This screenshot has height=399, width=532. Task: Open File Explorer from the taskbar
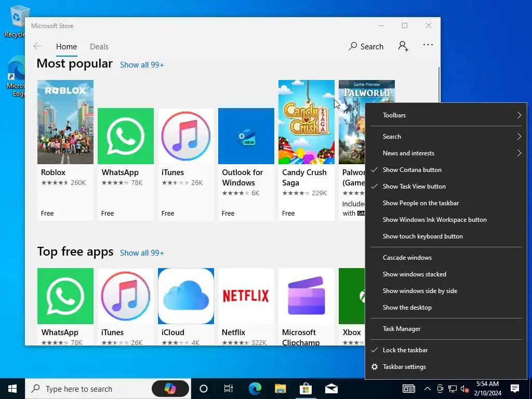click(x=280, y=389)
